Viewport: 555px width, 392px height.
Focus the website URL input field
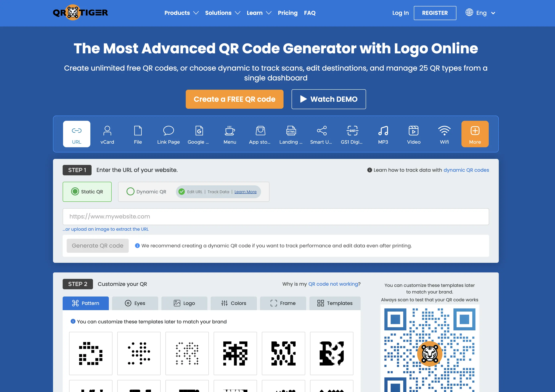click(276, 217)
